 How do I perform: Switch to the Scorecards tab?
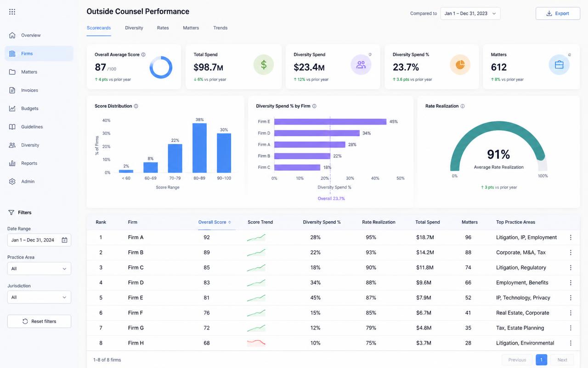coord(99,28)
